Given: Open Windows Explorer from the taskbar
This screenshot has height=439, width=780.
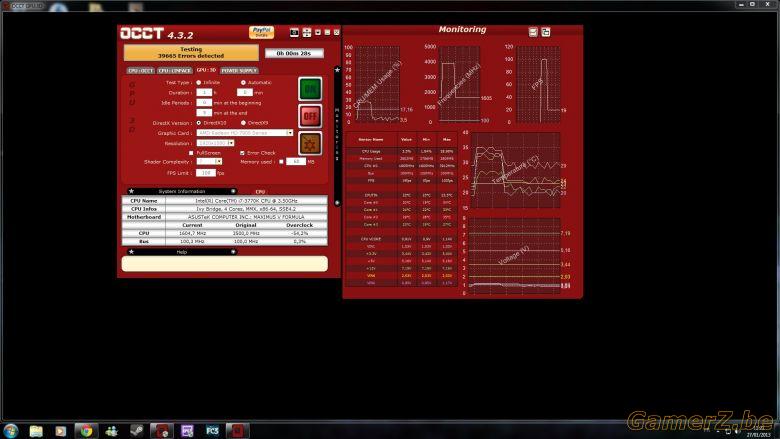Looking at the screenshot, I should click(36, 431).
